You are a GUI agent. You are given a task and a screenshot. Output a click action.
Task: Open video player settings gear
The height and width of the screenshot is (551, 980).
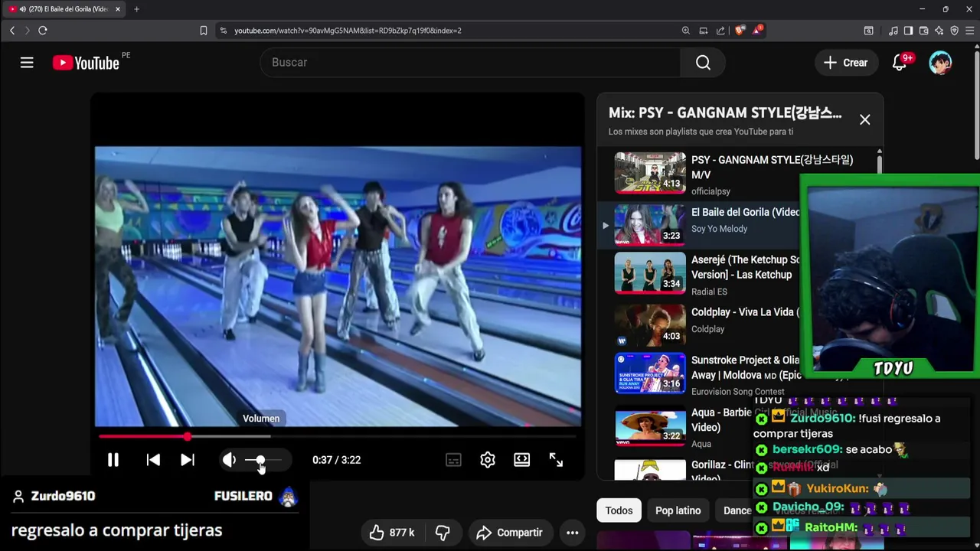pyautogui.click(x=488, y=460)
